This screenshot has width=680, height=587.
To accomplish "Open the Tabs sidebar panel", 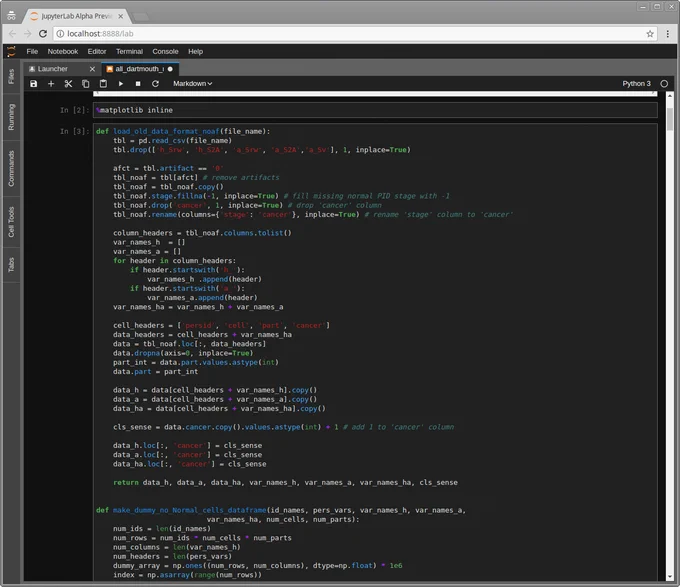I will (x=11, y=265).
